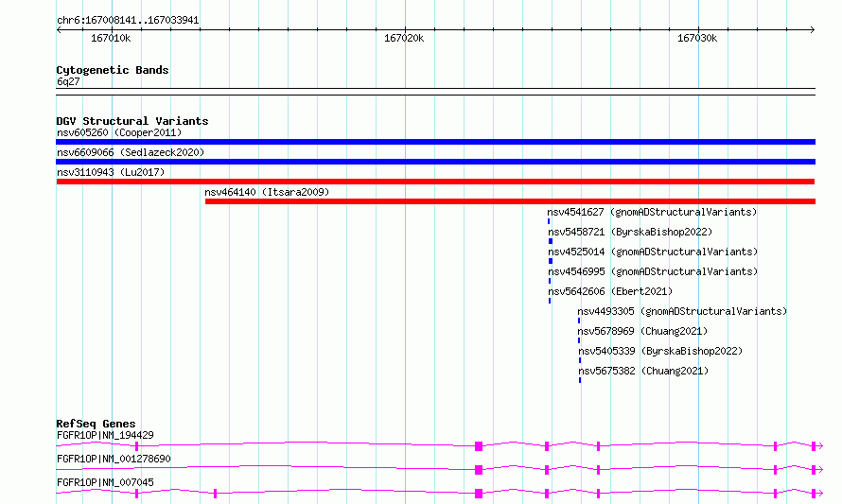Select the 6q27 cytogenetic band label
The width and height of the screenshot is (842, 504).
click(68, 81)
